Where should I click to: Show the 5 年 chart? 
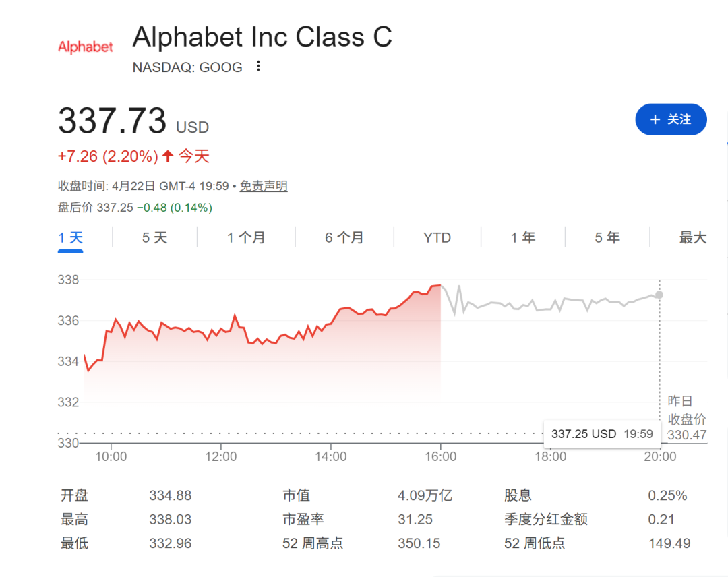[607, 237]
